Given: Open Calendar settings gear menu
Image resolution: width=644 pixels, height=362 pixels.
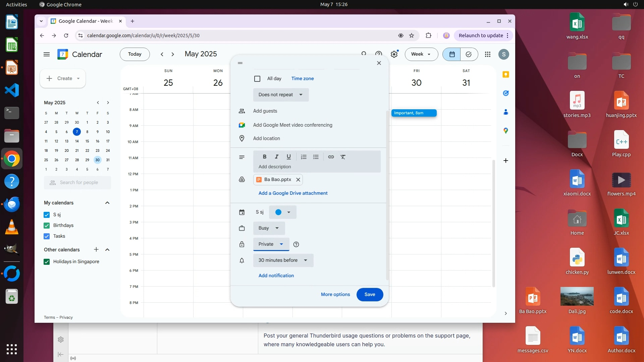Looking at the screenshot, I should 394,54.
